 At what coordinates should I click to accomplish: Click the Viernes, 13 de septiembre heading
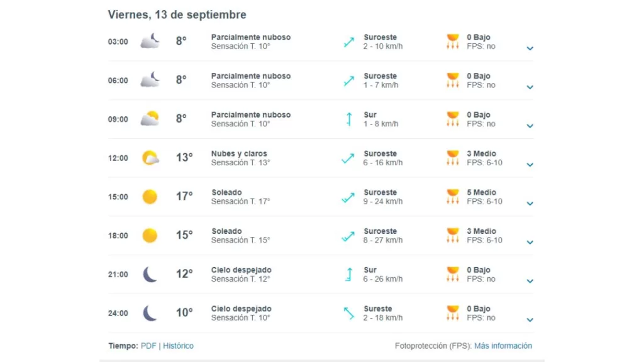coord(177,14)
